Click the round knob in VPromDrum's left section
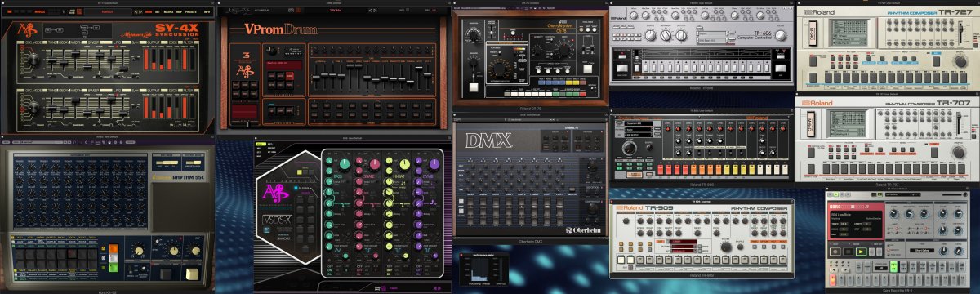This screenshot has width=980, height=294. pos(271,50)
